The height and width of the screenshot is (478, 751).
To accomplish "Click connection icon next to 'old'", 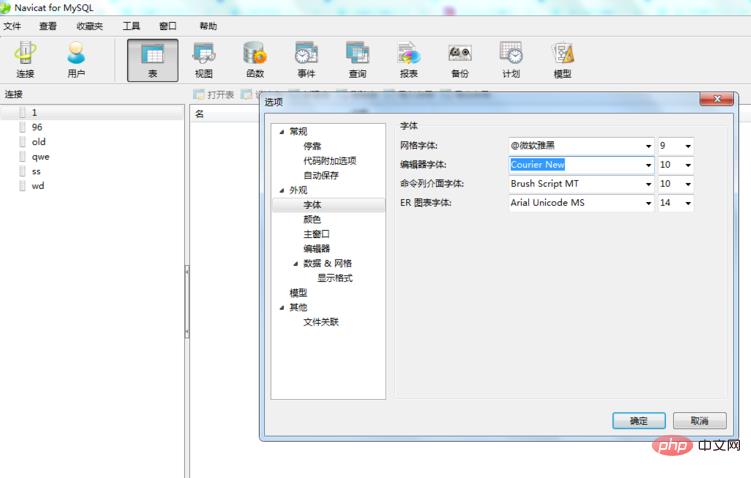I will [22, 142].
